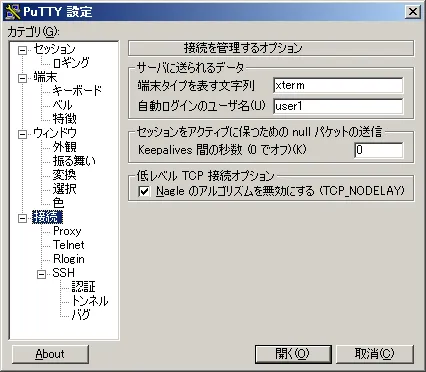Select the highlighted 接続 category
The image size is (426, 372).
[x=47, y=217]
